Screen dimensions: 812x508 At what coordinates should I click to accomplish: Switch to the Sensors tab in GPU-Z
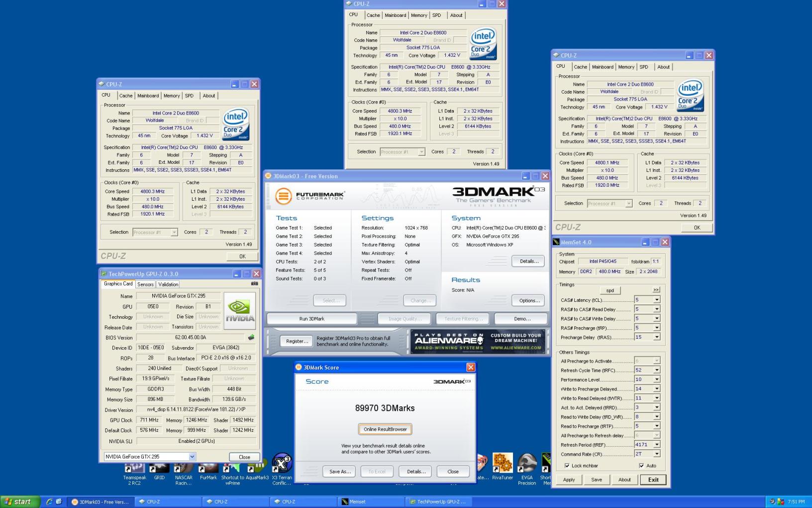coord(145,284)
